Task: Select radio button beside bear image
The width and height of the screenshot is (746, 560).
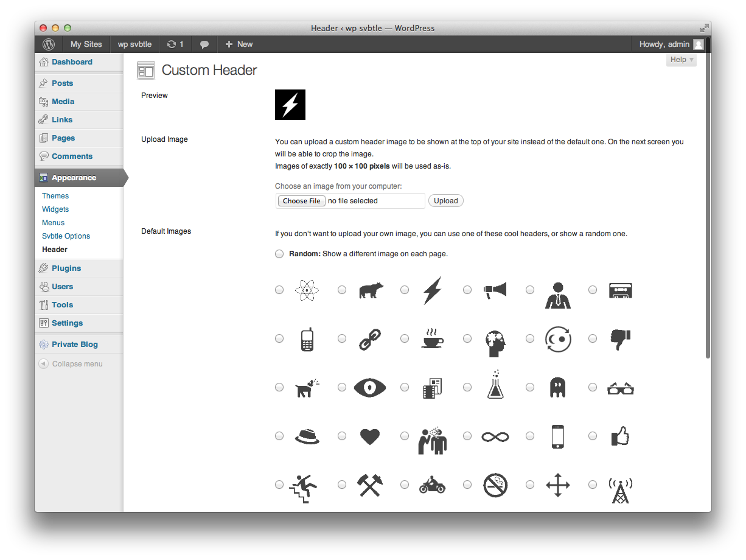Action: point(342,290)
